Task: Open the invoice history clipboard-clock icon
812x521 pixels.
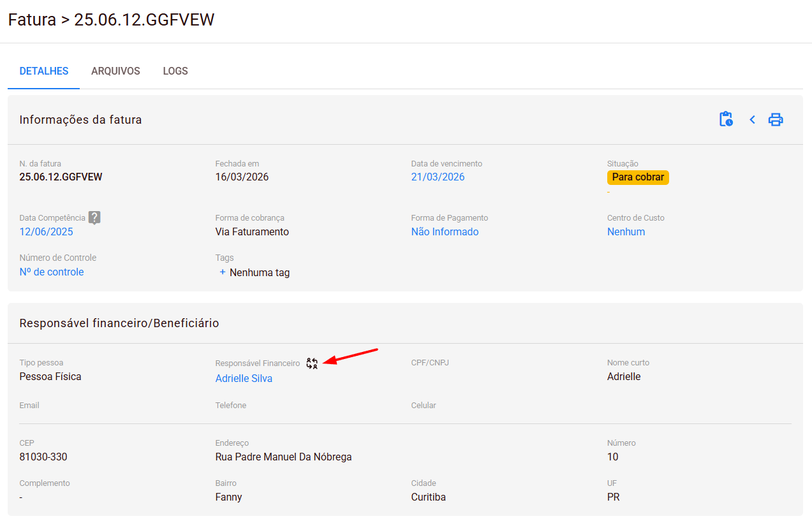Action: point(726,119)
